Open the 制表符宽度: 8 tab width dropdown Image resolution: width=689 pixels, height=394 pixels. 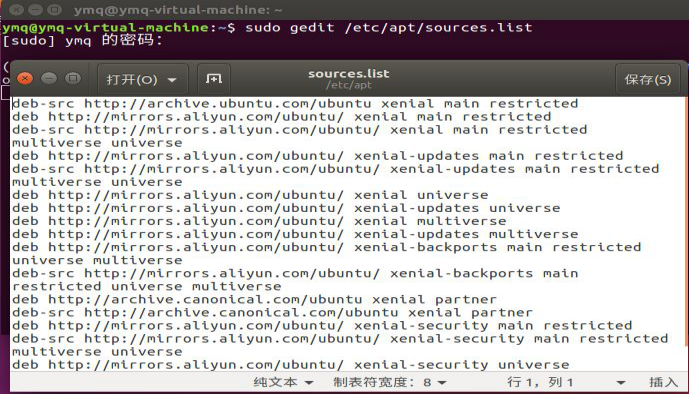pyautogui.click(x=389, y=382)
